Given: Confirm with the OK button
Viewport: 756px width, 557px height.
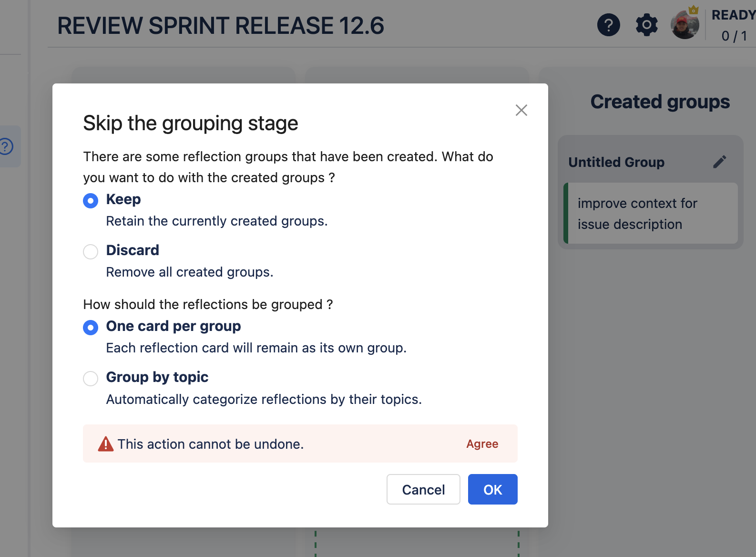Looking at the screenshot, I should 492,489.
